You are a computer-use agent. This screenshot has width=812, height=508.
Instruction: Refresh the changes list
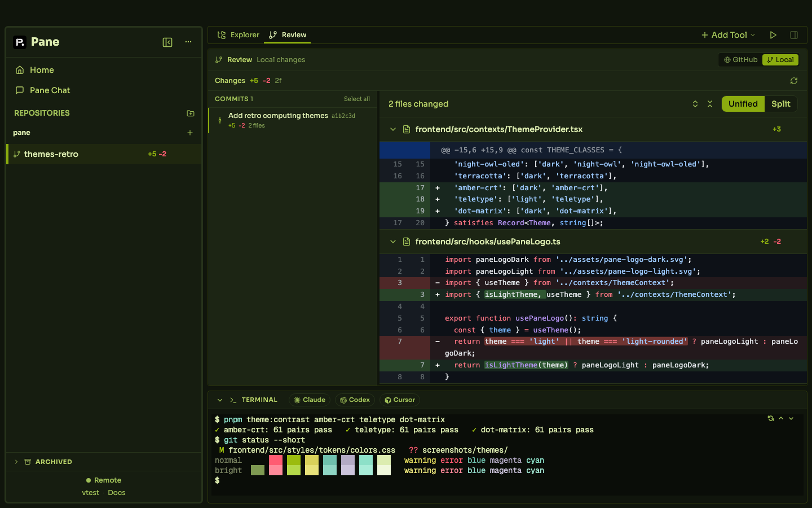point(794,81)
